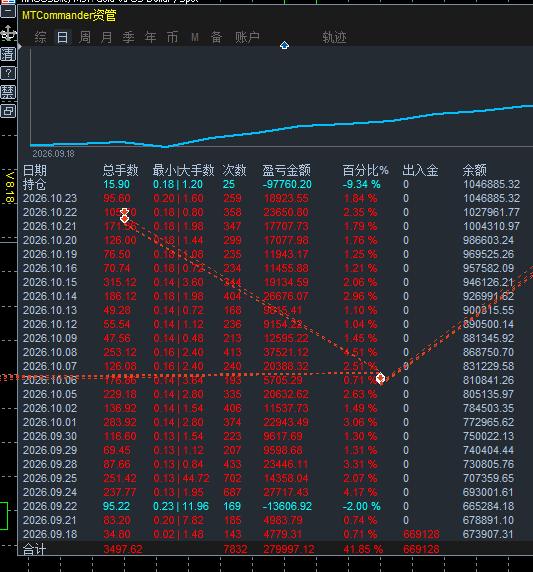Select the 持仓 open positions row label
Viewport: 533px width, 572px height.
34,185
